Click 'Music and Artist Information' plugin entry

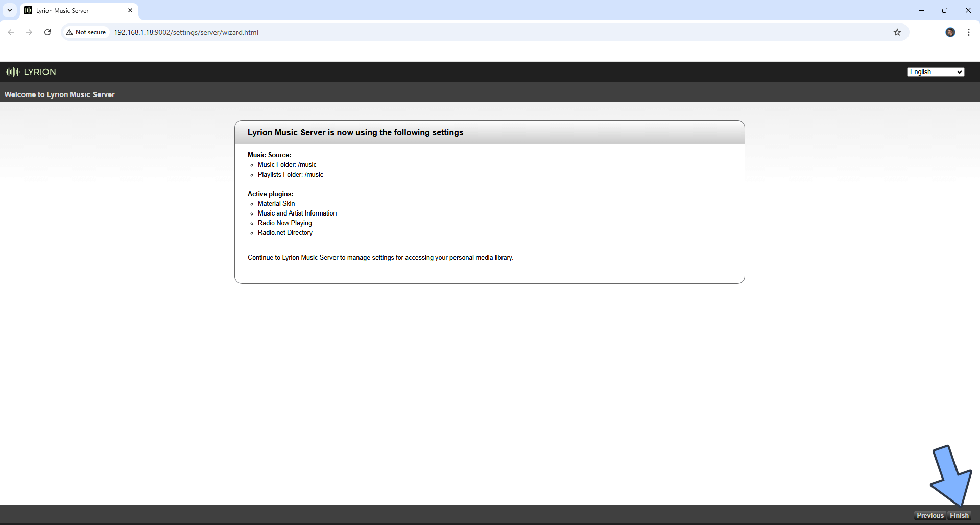click(x=297, y=213)
